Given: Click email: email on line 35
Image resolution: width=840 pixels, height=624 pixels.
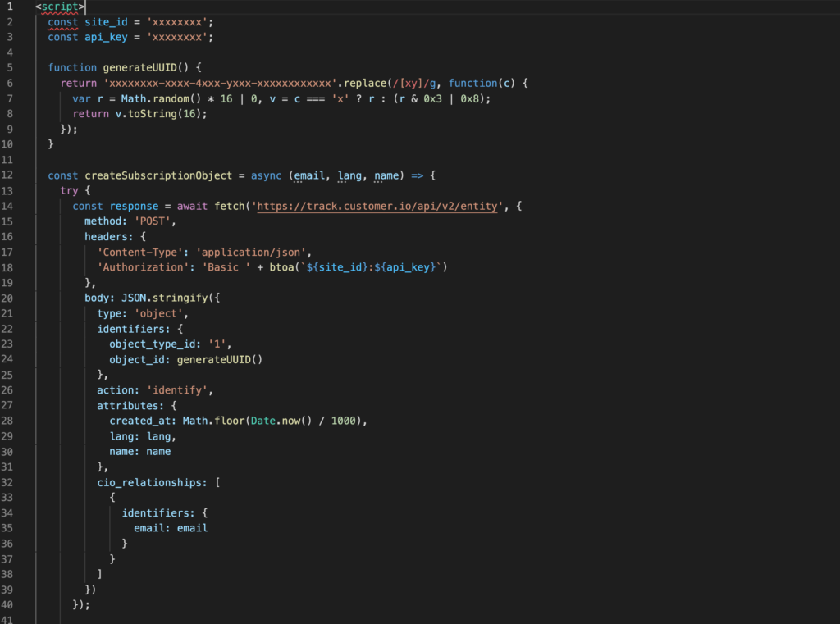Looking at the screenshot, I should click(171, 528).
